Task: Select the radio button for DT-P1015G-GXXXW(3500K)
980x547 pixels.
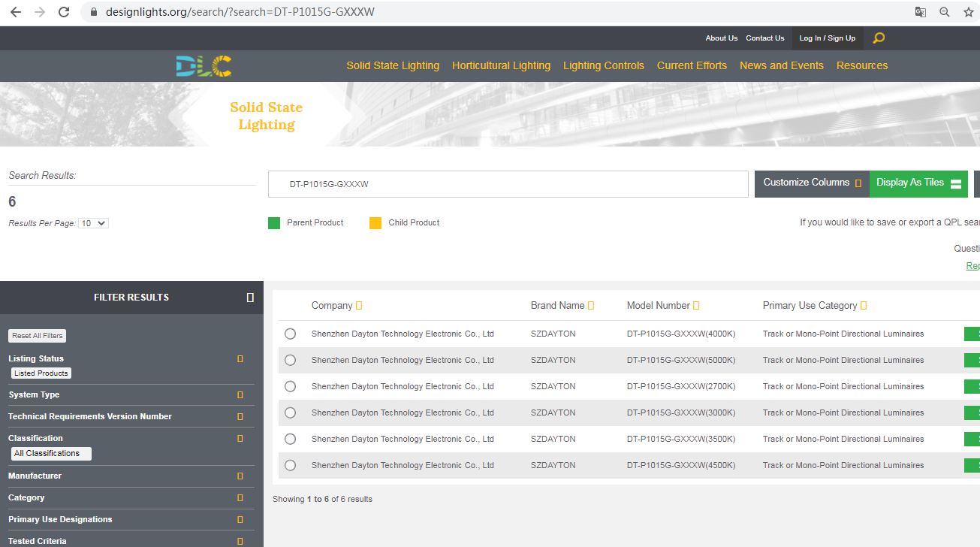Action: (291, 440)
